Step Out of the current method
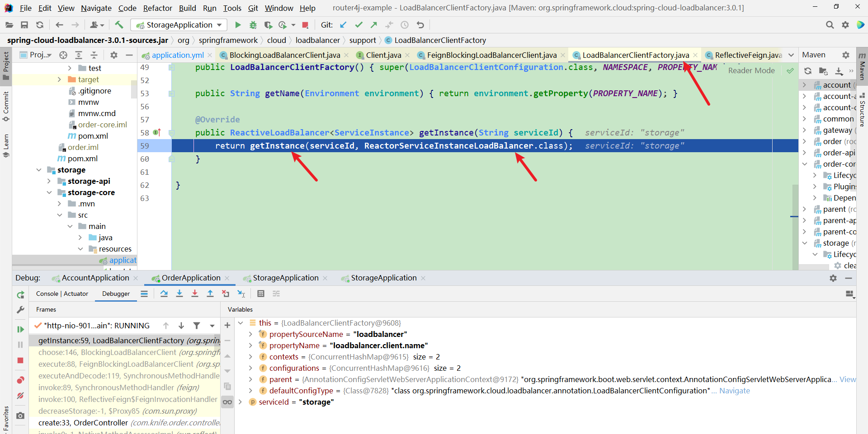868x434 pixels. pyautogui.click(x=210, y=294)
